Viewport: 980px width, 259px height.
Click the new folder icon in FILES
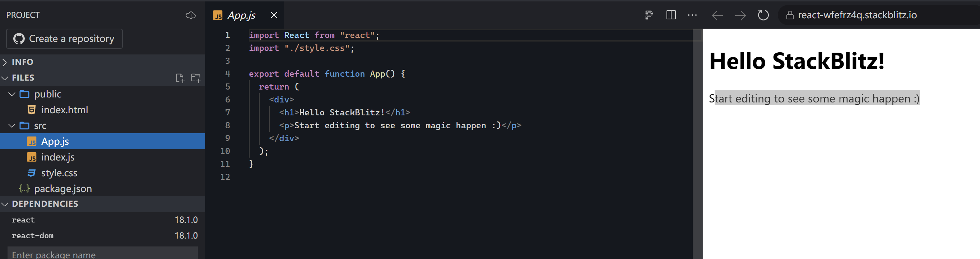(x=196, y=78)
